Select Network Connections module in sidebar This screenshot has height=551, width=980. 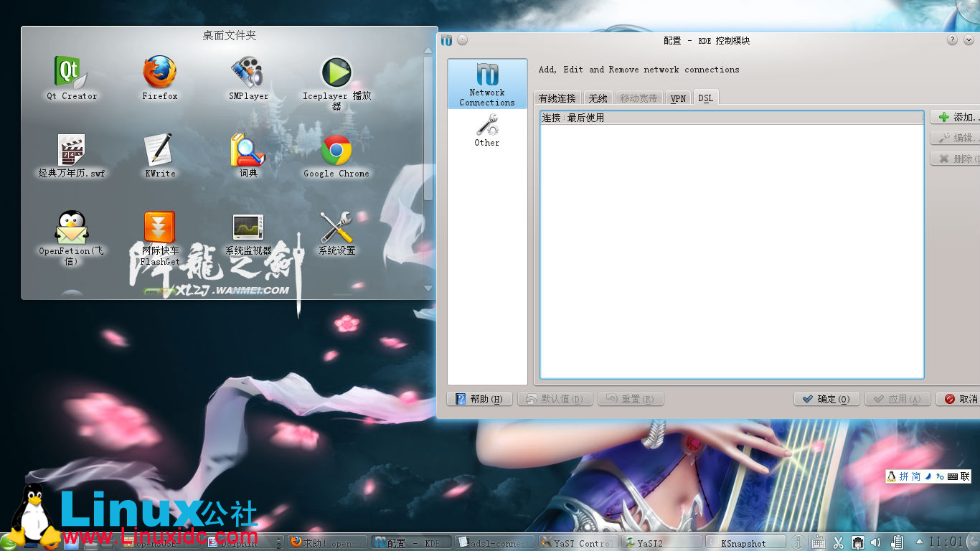pyautogui.click(x=487, y=84)
